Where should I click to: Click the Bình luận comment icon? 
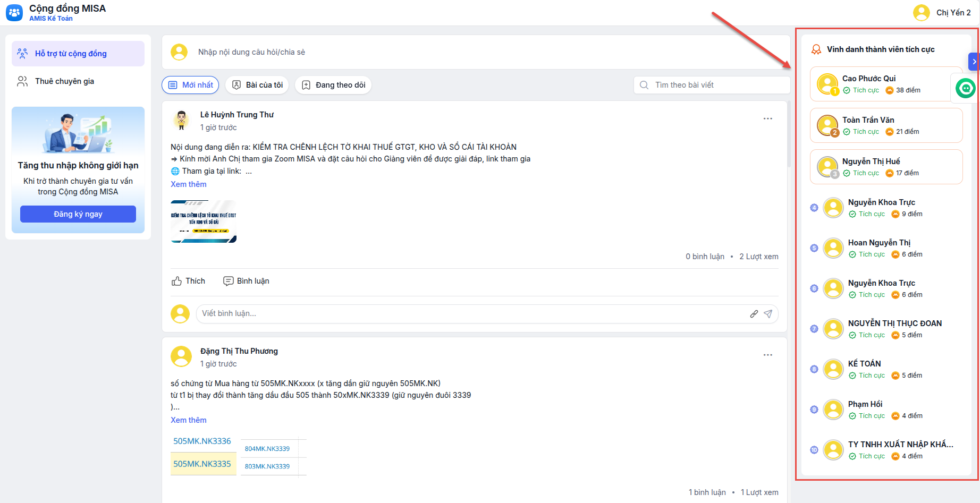pyautogui.click(x=229, y=281)
